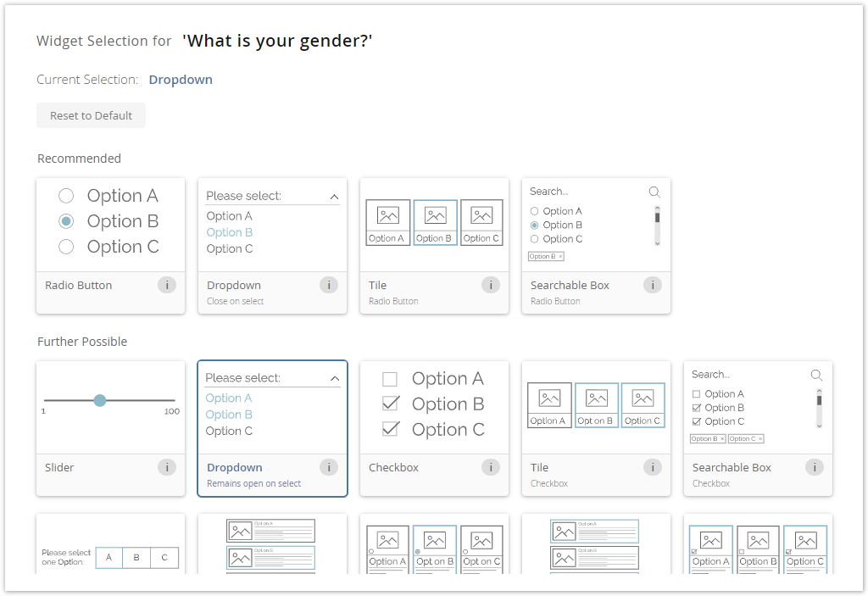868x596 pixels.
Task: Click Option C image tile in Tile Checkbox preview
Action: [x=643, y=405]
